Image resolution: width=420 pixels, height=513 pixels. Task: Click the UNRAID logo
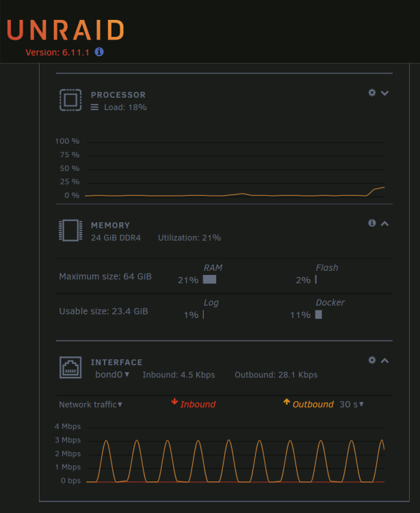click(66, 30)
